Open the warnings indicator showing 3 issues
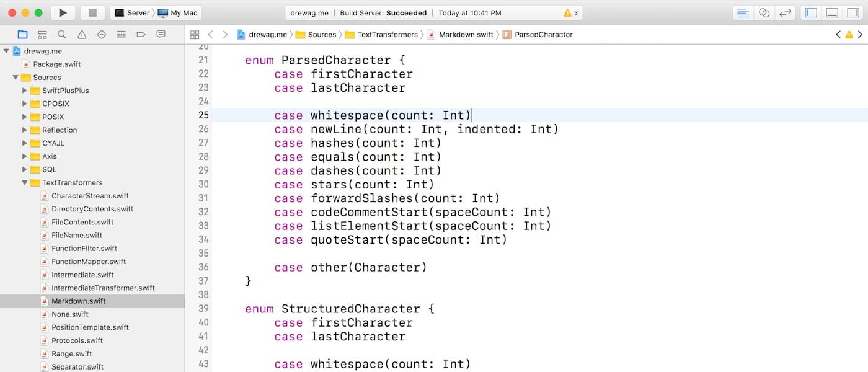This screenshot has height=372, width=868. [x=570, y=12]
